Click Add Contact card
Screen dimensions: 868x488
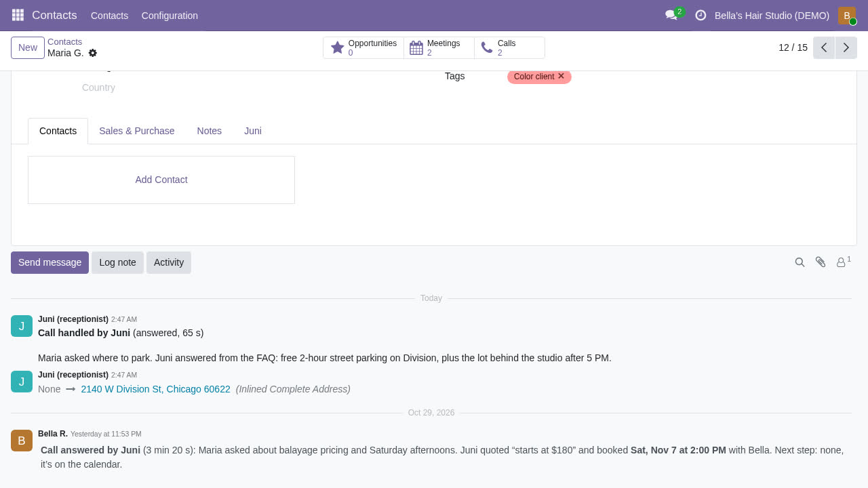161,180
